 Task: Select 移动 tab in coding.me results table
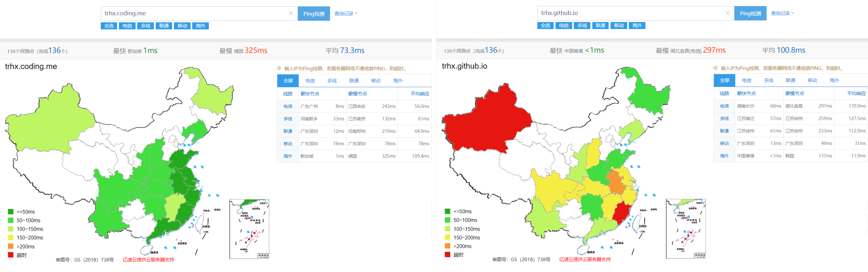376,81
